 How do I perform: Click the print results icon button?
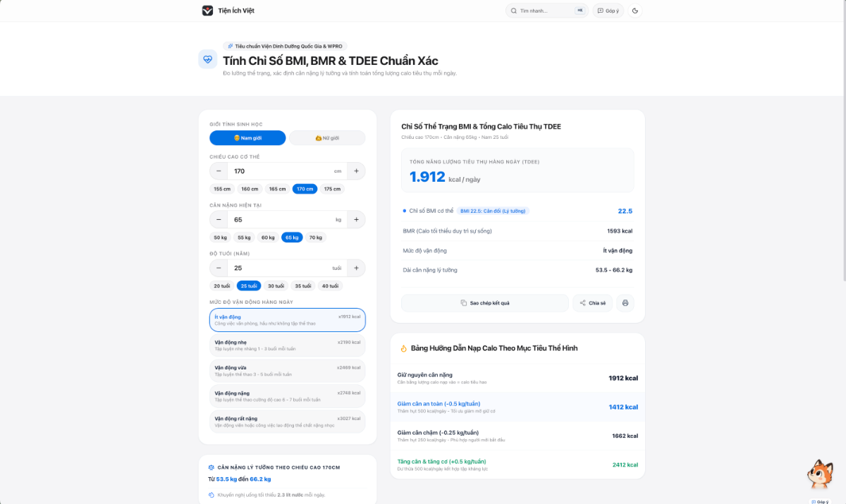pos(625,303)
